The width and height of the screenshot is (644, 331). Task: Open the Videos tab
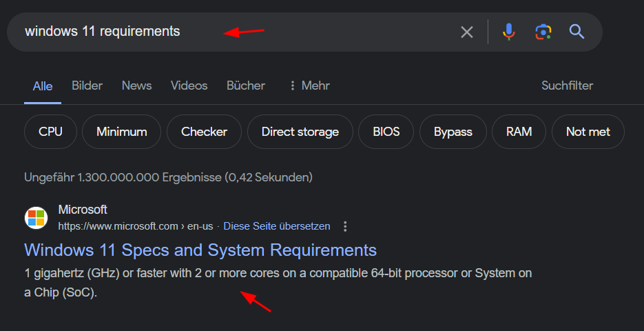pos(189,86)
